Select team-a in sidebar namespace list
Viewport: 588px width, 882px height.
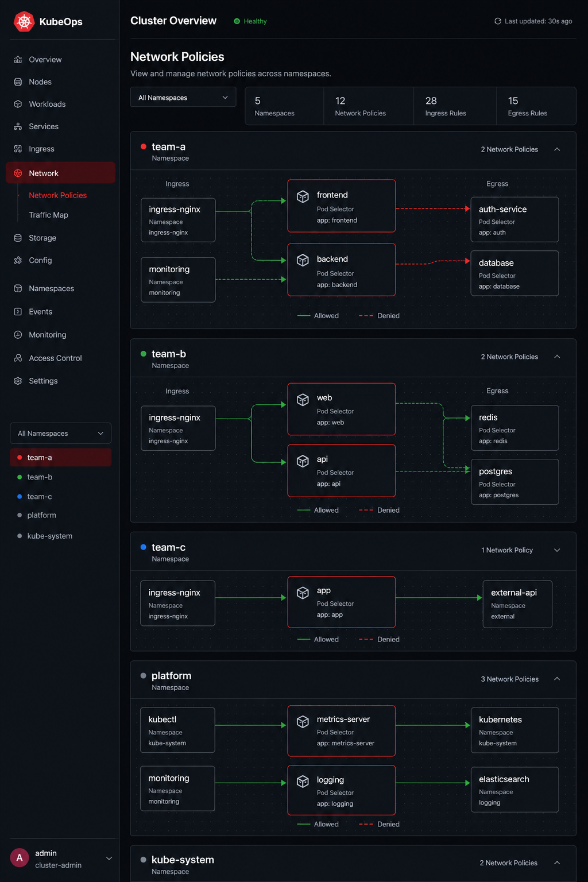pos(61,458)
